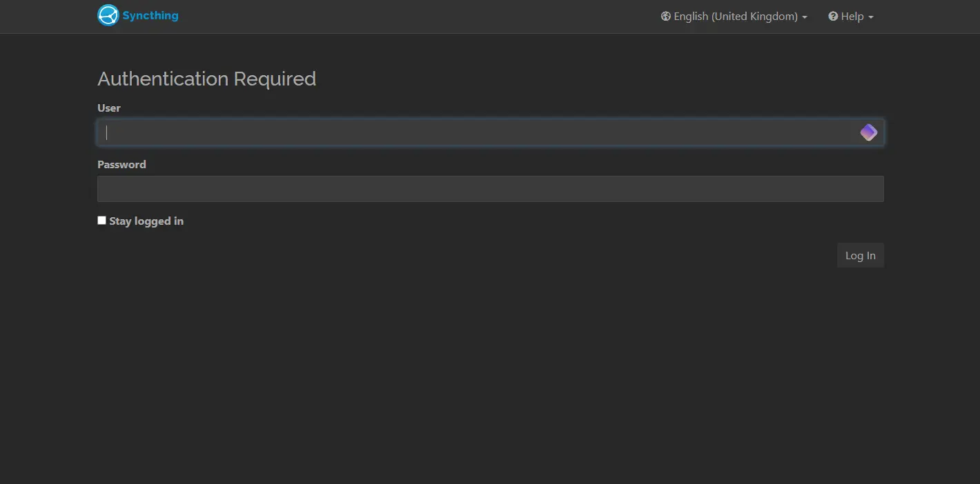This screenshot has height=484, width=980.
Task: Click the globe icon beside the language selector
Action: 665,16
